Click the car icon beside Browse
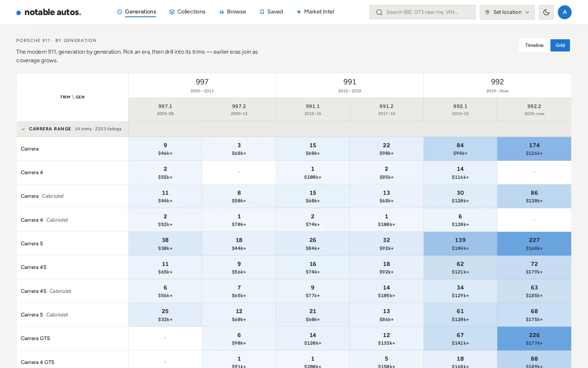 pos(222,12)
